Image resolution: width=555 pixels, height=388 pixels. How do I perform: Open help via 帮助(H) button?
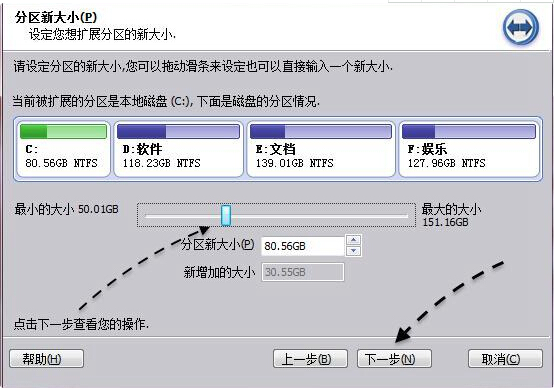pos(46,359)
